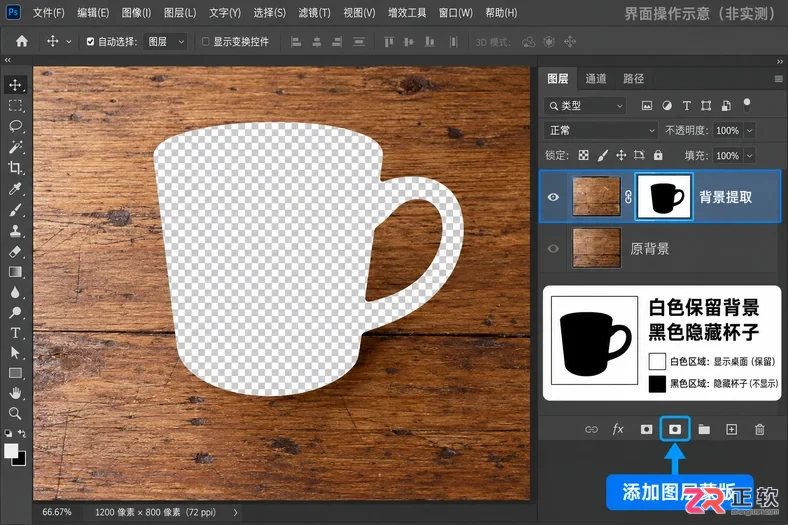Expand the status bar info arrow
This screenshot has height=525, width=788.
click(x=235, y=512)
